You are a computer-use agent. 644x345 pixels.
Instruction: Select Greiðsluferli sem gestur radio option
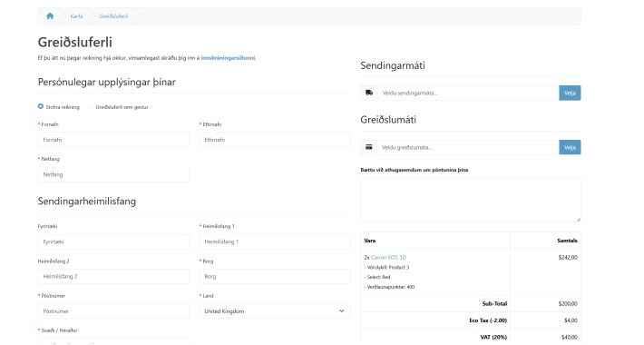(91, 106)
